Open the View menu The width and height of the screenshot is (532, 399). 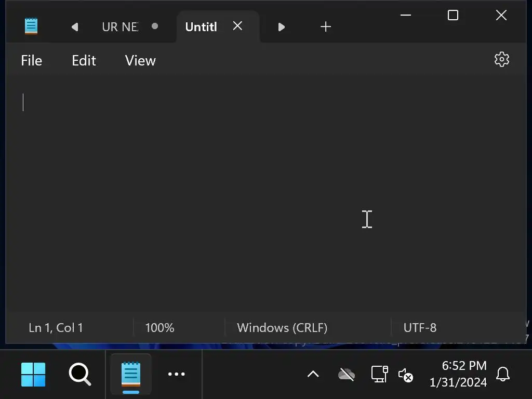pyautogui.click(x=140, y=61)
